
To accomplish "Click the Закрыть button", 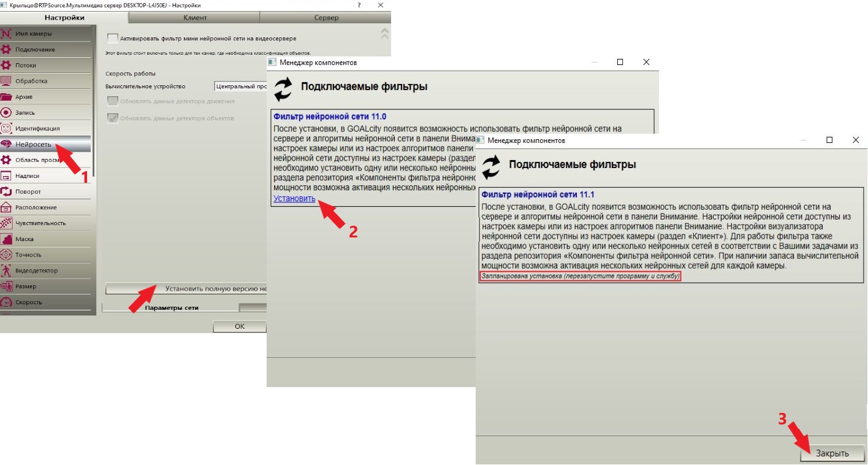I will 832,453.
